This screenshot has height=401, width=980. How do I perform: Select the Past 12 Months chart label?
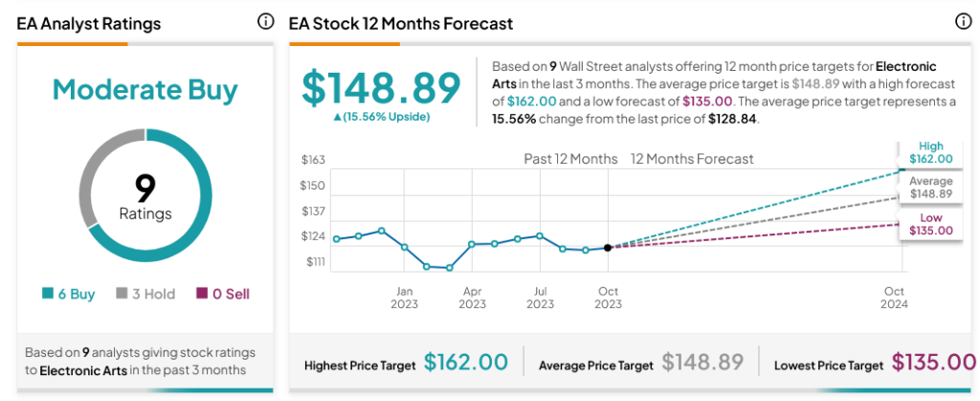(x=569, y=159)
